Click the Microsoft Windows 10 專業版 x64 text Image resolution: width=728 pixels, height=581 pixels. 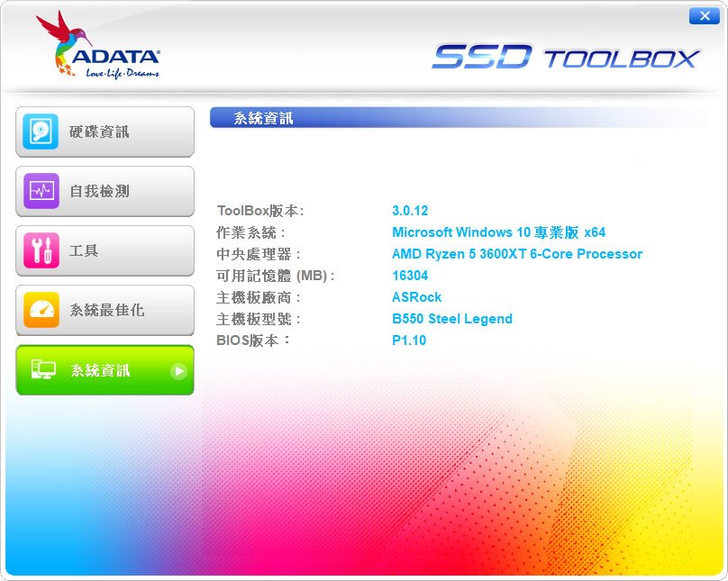tap(498, 232)
